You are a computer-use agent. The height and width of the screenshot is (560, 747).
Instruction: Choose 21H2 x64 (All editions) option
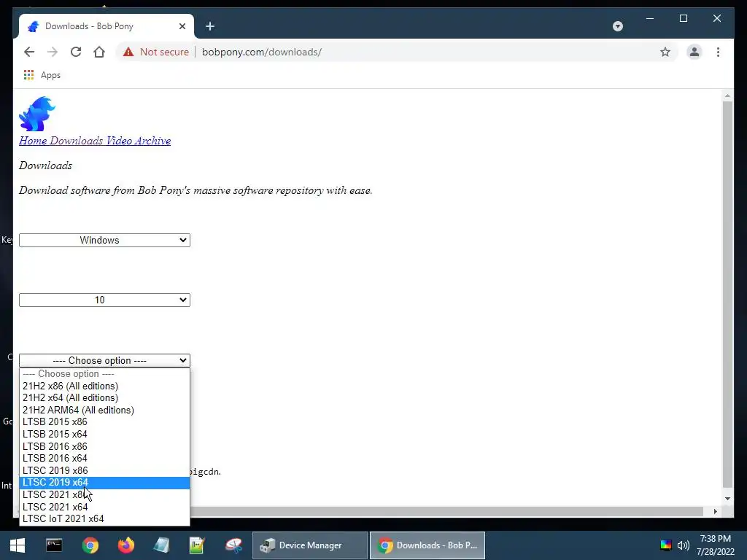104,397
